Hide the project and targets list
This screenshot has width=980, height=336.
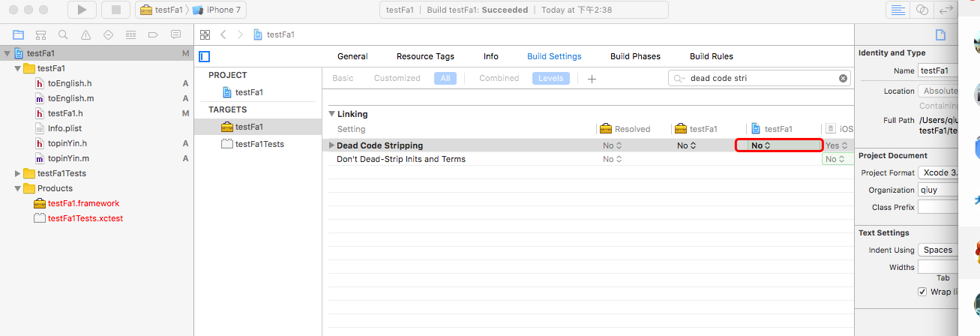[x=205, y=56]
